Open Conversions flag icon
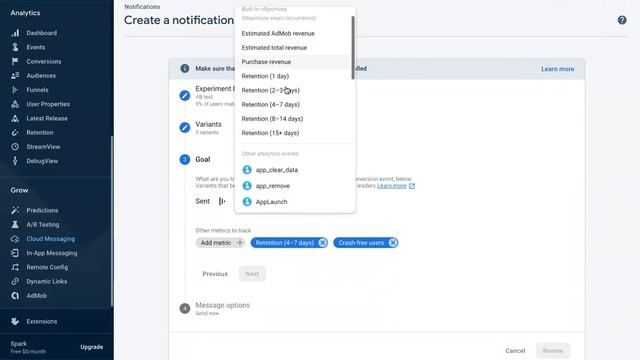640x360 pixels. 15,62
